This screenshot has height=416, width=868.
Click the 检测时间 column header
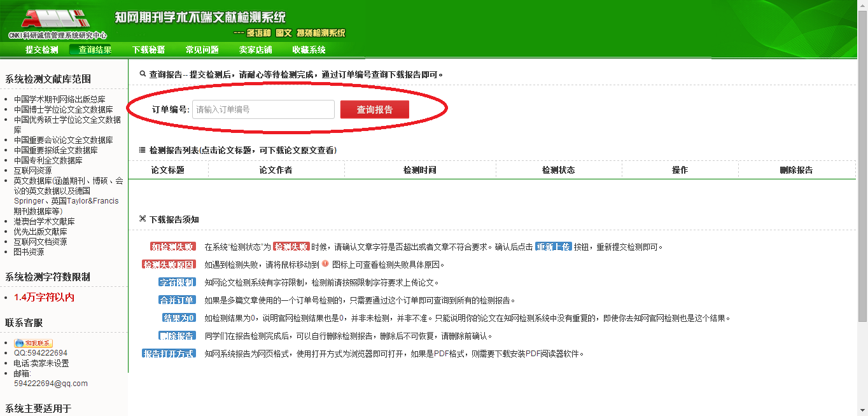(420, 170)
